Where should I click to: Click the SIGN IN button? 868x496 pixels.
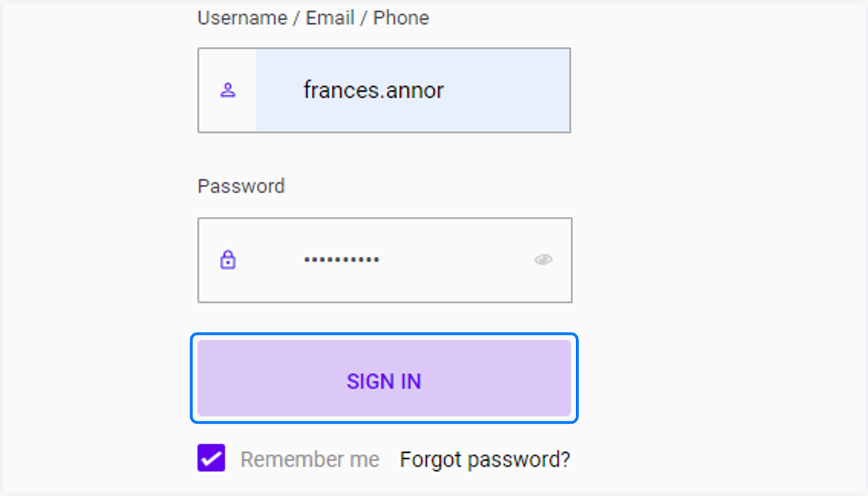[x=384, y=378]
